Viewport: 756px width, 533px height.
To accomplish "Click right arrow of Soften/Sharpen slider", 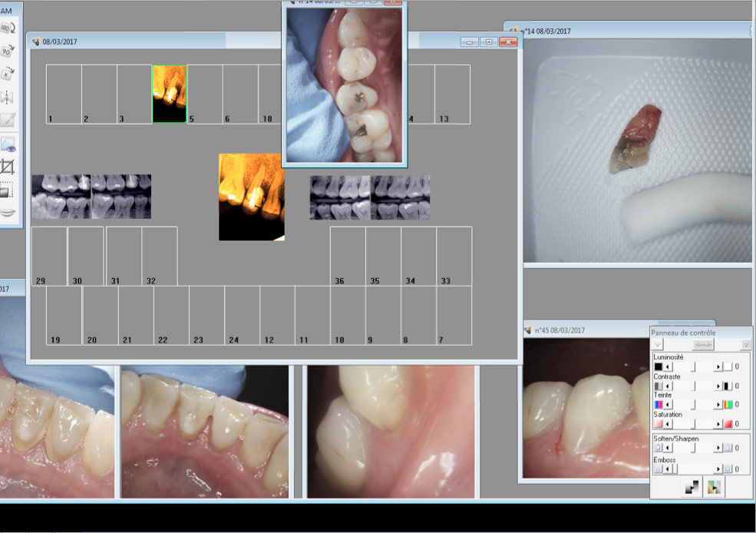I will tap(718, 448).
